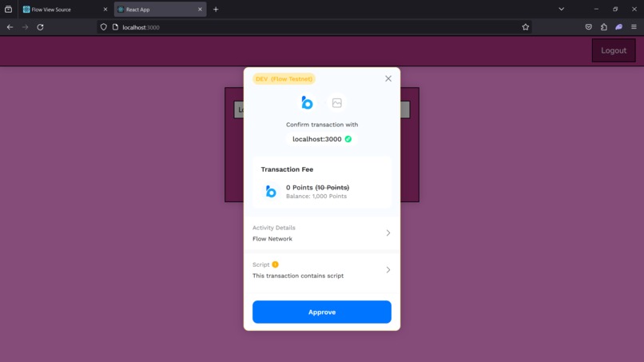Go back to previous page

(10, 27)
